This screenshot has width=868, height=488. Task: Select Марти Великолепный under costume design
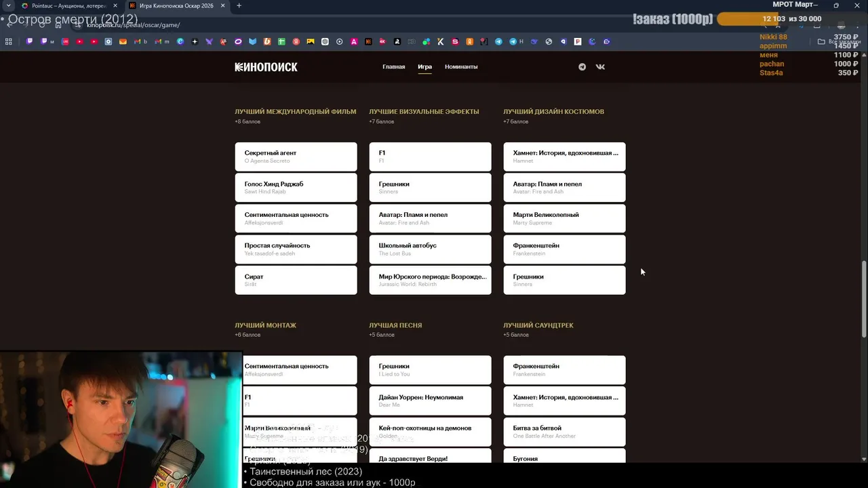564,218
